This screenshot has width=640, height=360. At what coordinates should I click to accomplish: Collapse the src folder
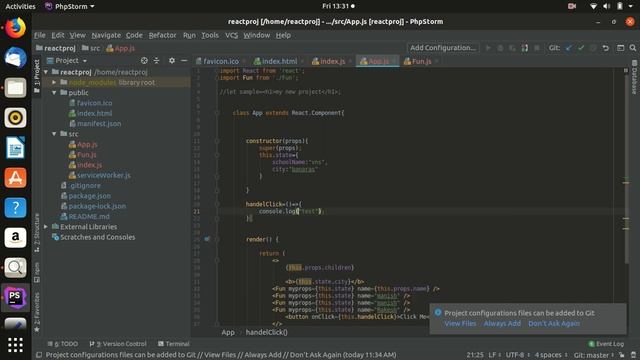click(54, 134)
